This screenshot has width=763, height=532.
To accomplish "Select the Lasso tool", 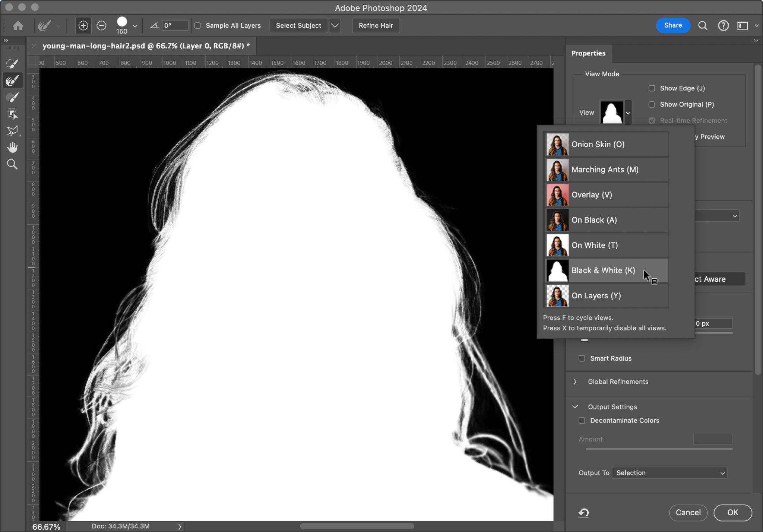I will tap(12, 130).
